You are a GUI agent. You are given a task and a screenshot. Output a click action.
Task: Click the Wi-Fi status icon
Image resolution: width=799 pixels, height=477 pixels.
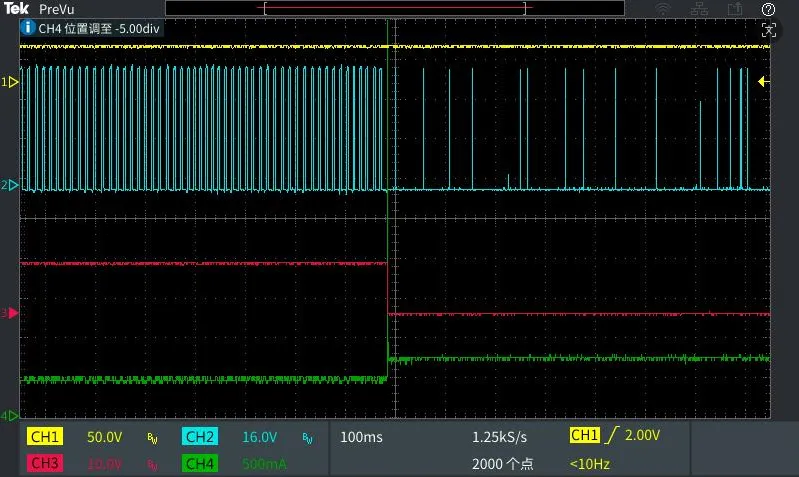[x=662, y=9]
